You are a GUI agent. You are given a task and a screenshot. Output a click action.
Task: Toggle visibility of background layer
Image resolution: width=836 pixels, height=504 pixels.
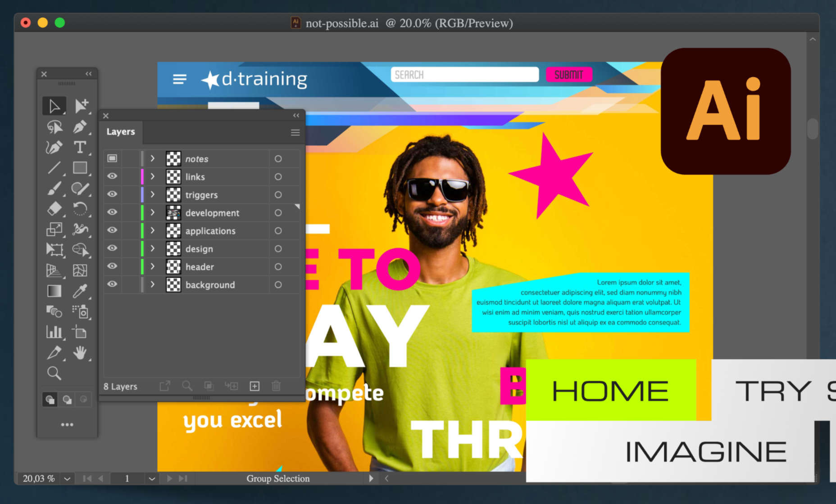point(112,284)
